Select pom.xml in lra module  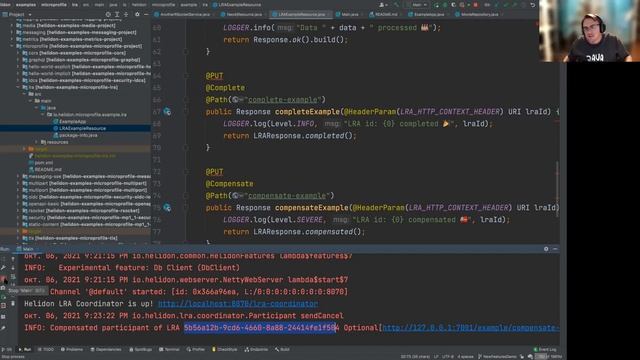point(41,162)
